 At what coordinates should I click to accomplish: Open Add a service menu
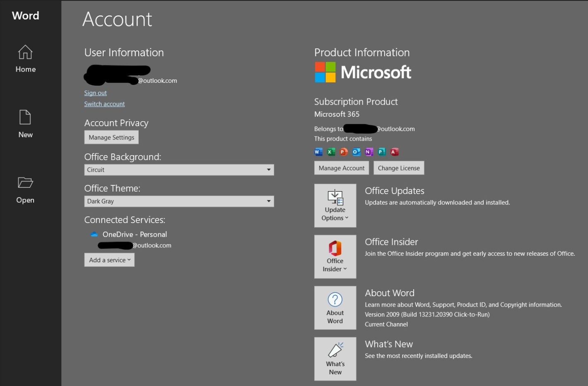(109, 260)
